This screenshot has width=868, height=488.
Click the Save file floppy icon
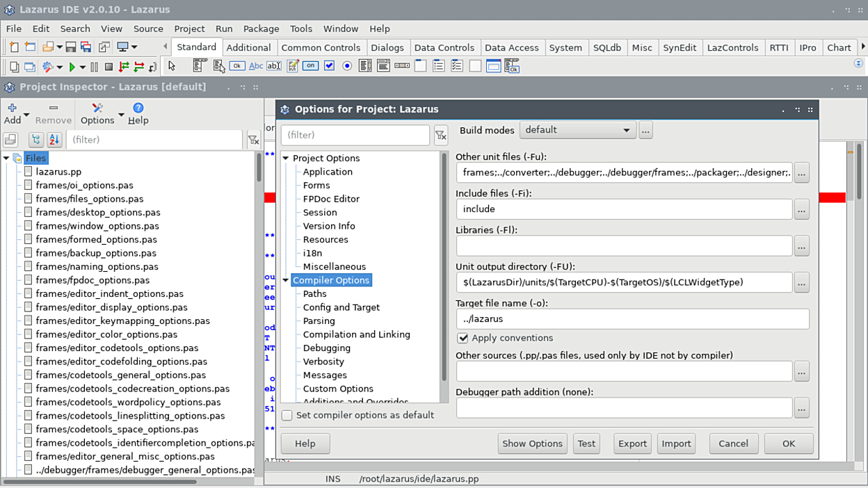coord(70,47)
